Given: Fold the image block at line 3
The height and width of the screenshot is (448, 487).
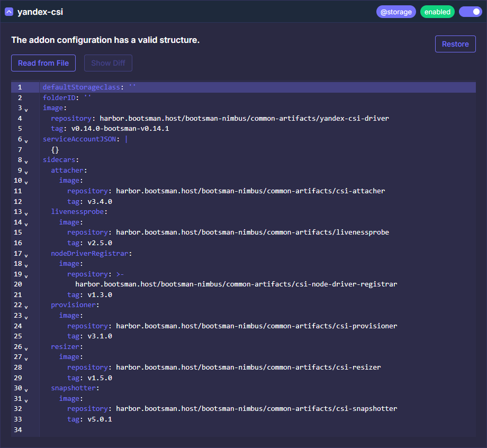Looking at the screenshot, I should click(x=26, y=110).
